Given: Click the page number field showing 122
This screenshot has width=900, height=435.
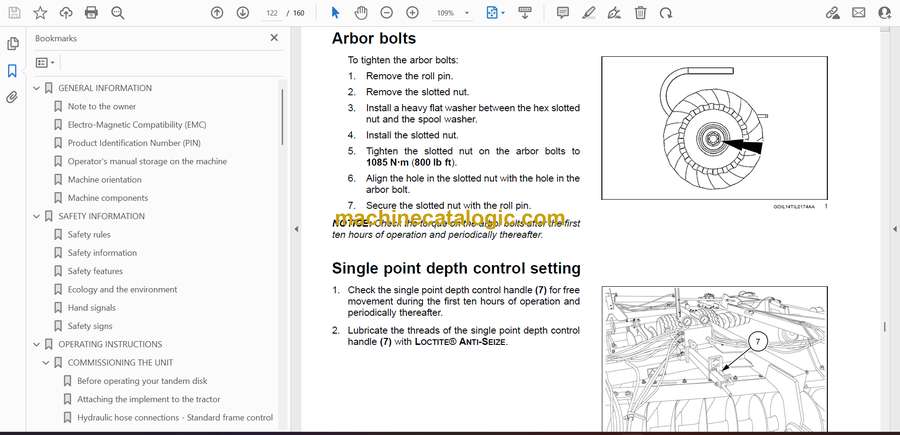Looking at the screenshot, I should click(273, 13).
